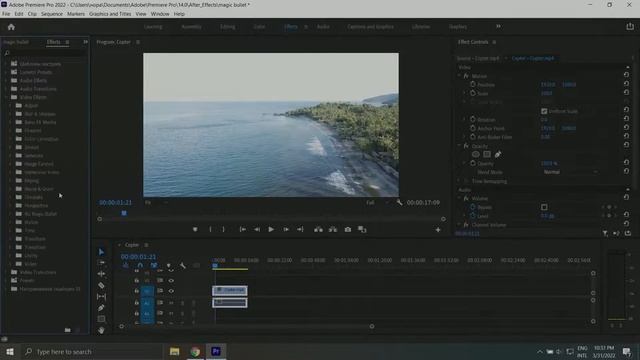
Task: Expand the Video Transitions folder
Action: [x=6, y=272]
